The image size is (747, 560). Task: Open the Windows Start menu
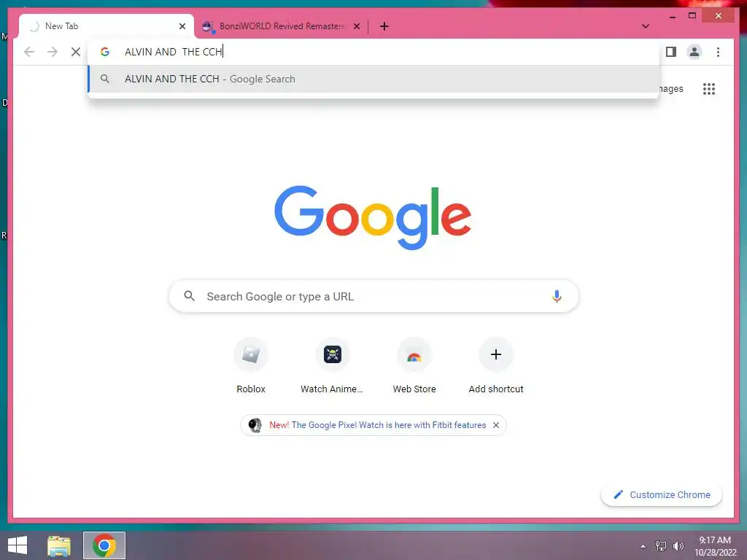click(x=18, y=545)
